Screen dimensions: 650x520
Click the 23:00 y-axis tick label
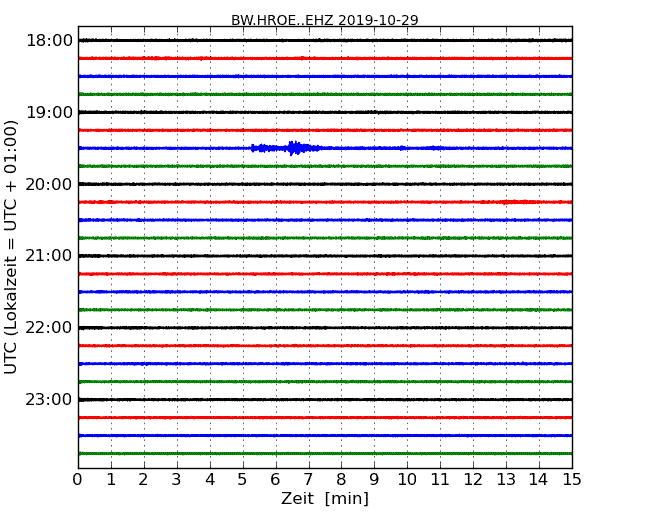[x=49, y=400]
